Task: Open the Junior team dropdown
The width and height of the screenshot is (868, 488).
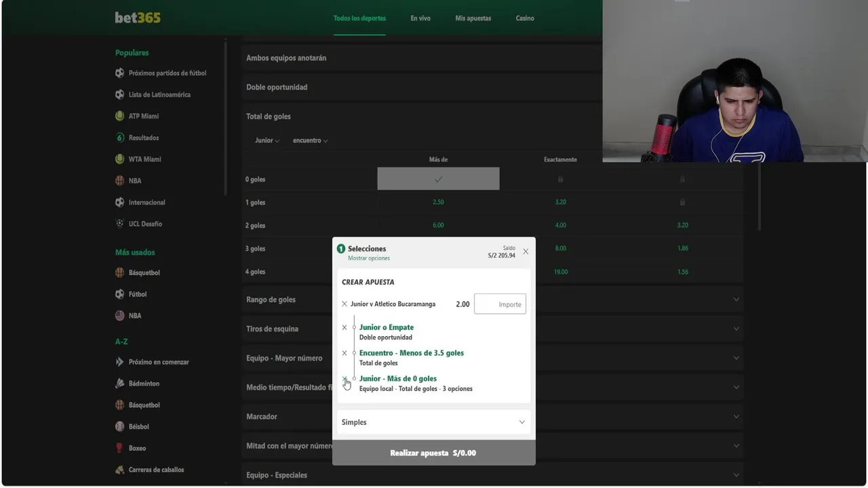Action: pyautogui.click(x=267, y=140)
